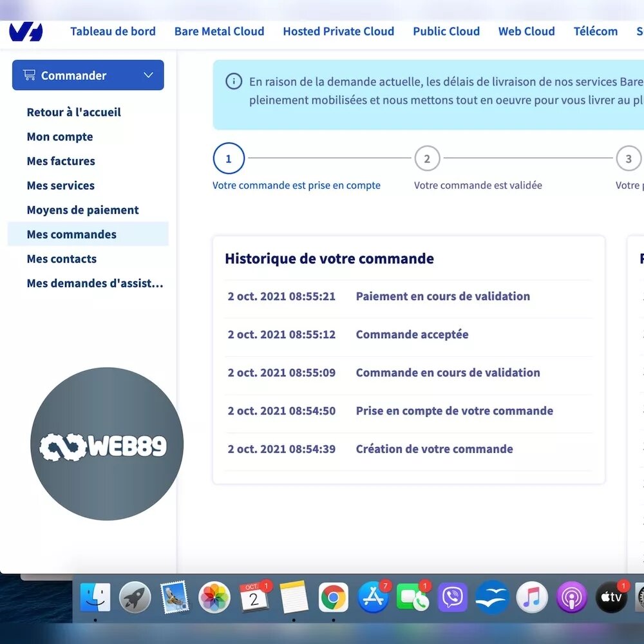Image resolution: width=644 pixels, height=644 pixels.
Task: Click the OVH logo icon
Action: 26,31
